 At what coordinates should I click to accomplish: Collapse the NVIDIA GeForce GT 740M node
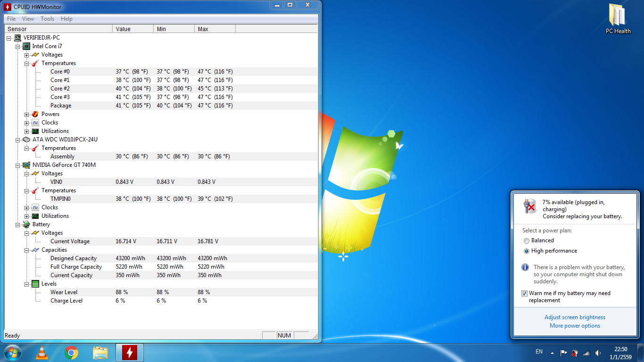click(18, 165)
